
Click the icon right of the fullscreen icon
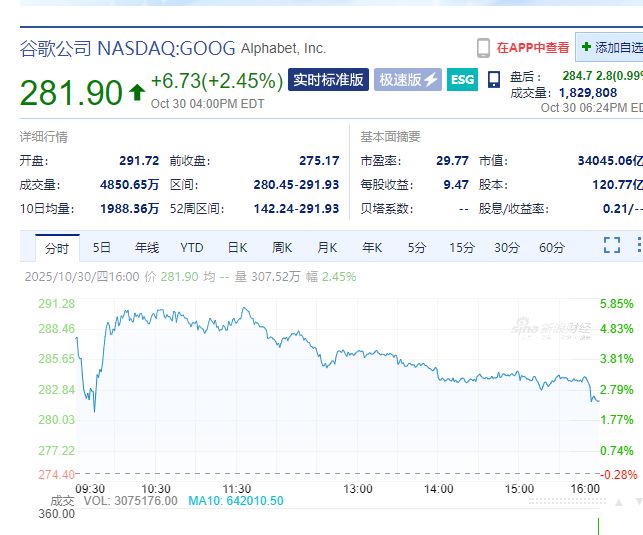[x=637, y=245]
